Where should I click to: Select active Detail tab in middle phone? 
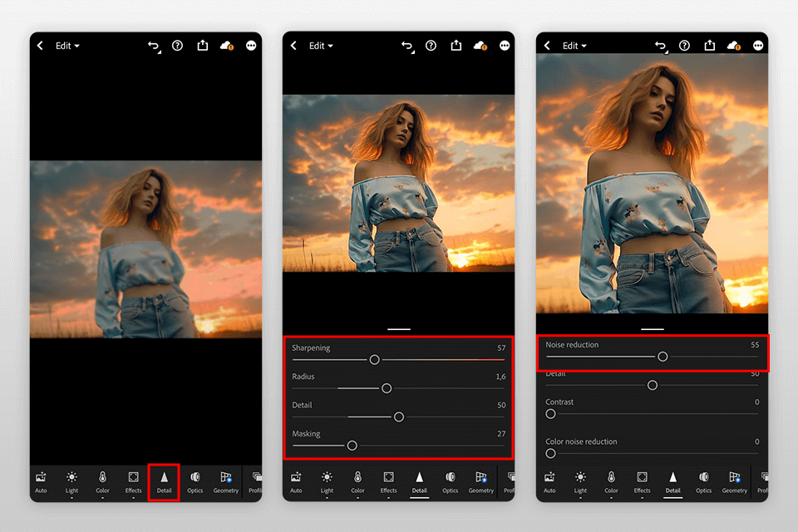click(x=419, y=484)
